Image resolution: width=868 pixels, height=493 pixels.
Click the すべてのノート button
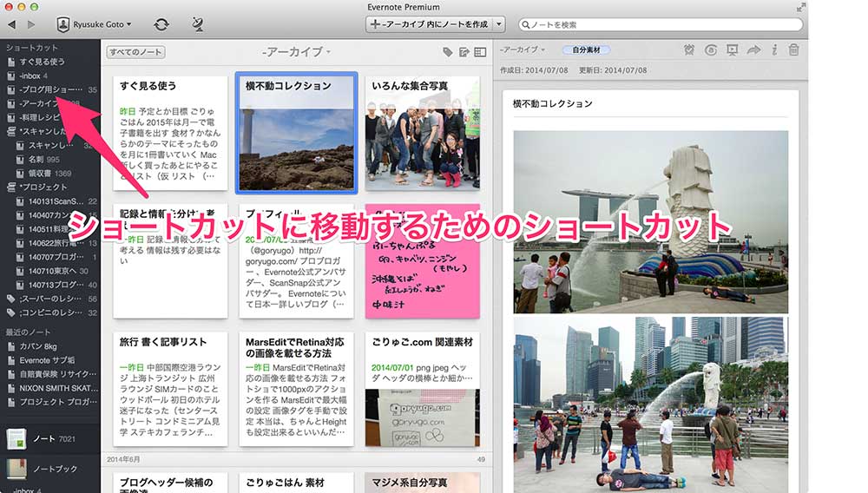click(x=135, y=52)
